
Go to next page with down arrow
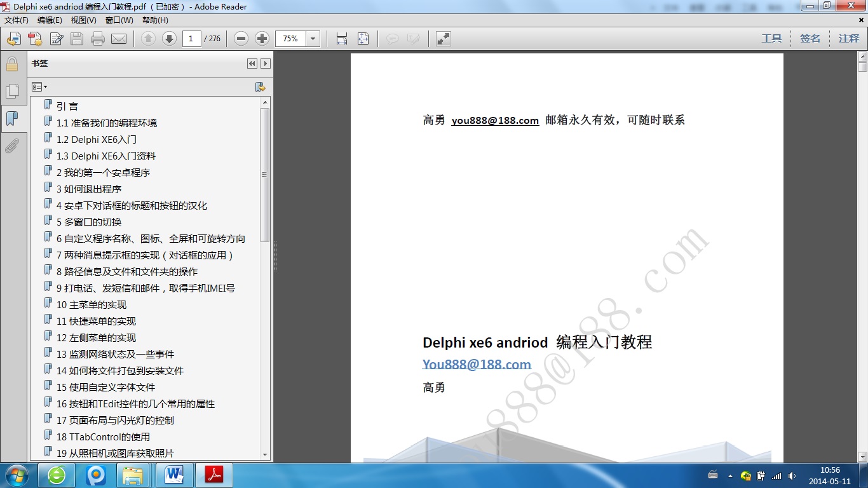169,39
